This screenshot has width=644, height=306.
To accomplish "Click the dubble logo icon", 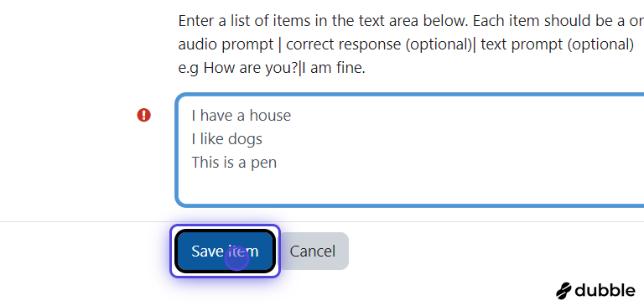I will (563, 291).
